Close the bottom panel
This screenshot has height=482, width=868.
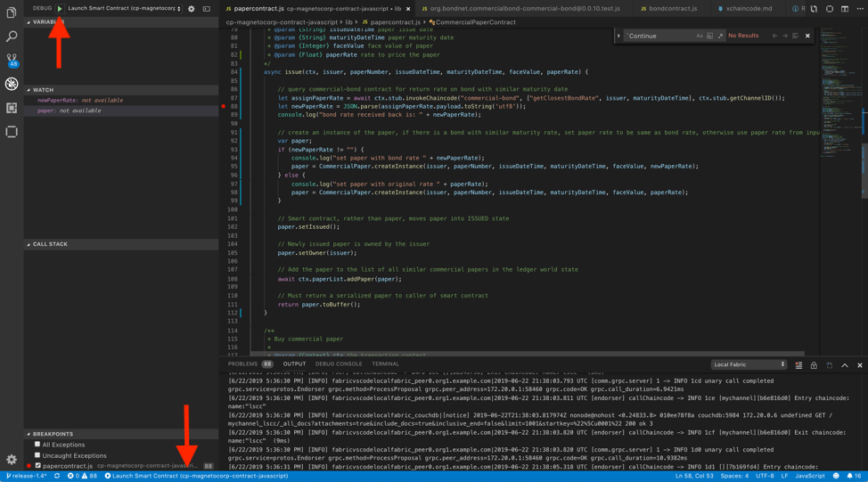[860, 365]
